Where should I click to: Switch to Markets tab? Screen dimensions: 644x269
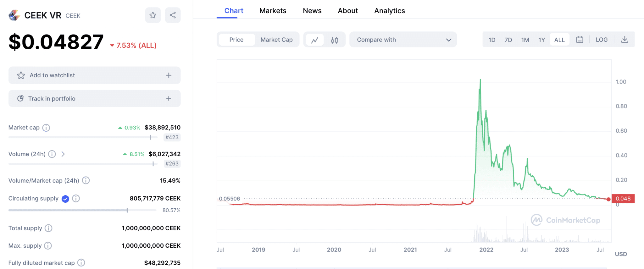pyautogui.click(x=273, y=11)
